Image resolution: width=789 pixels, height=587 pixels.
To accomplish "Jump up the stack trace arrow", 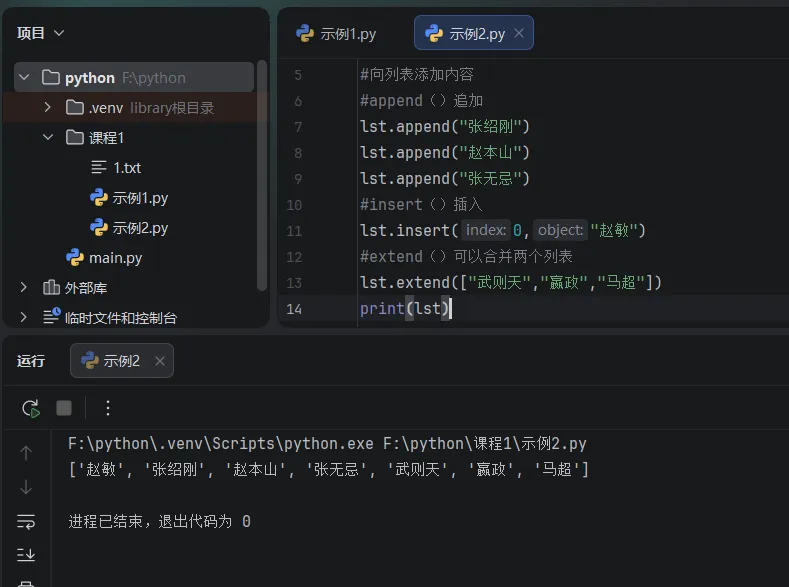I will 26,453.
